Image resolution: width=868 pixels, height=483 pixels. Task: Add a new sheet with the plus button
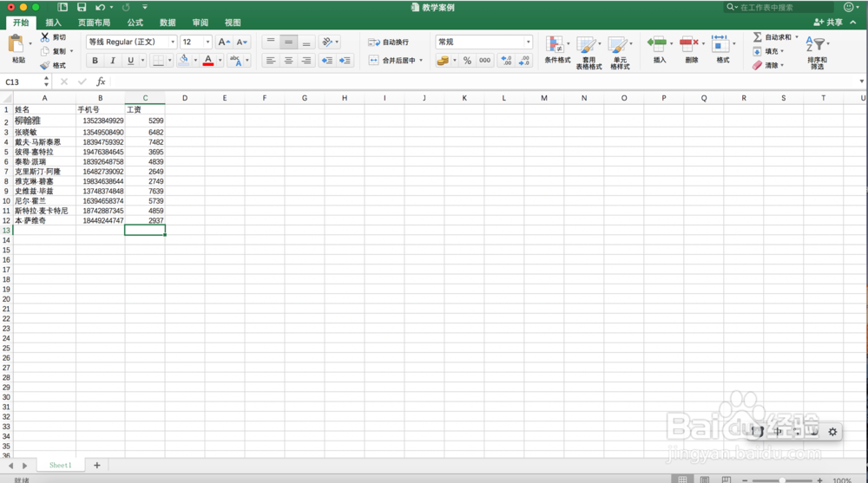click(x=97, y=466)
